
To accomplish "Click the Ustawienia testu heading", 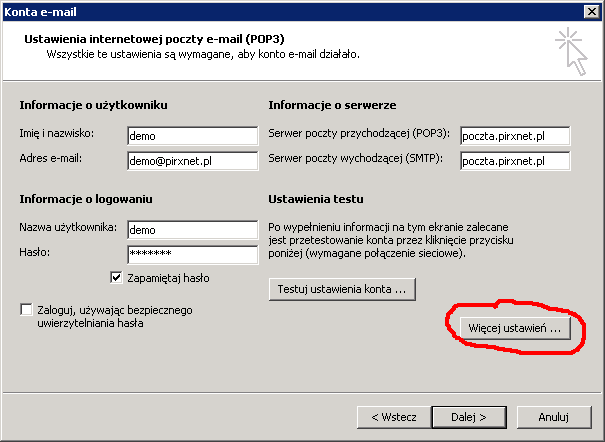I will click(316, 199).
